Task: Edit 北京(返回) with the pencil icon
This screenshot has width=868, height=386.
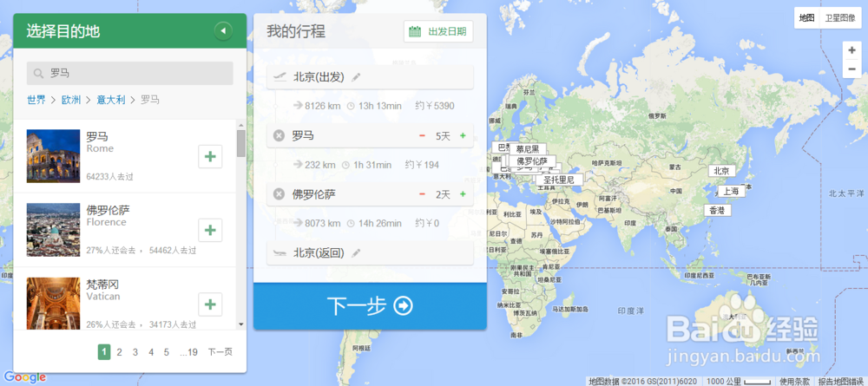Action: [356, 253]
